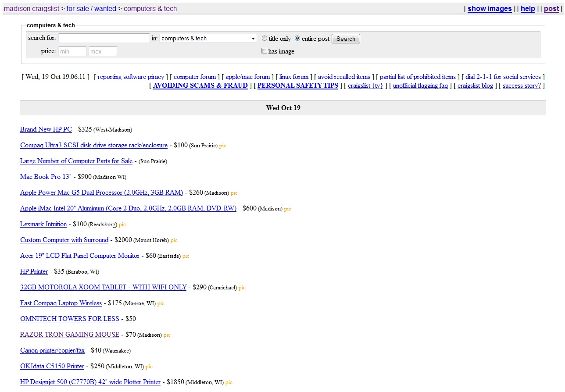
Task: Click the 'show images' link
Action: [490, 9]
